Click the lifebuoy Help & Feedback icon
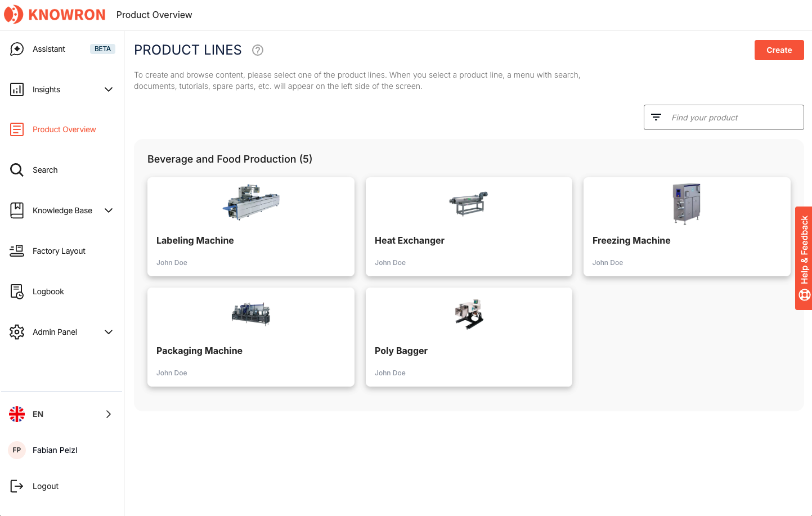The width and height of the screenshot is (812, 516). [805, 294]
